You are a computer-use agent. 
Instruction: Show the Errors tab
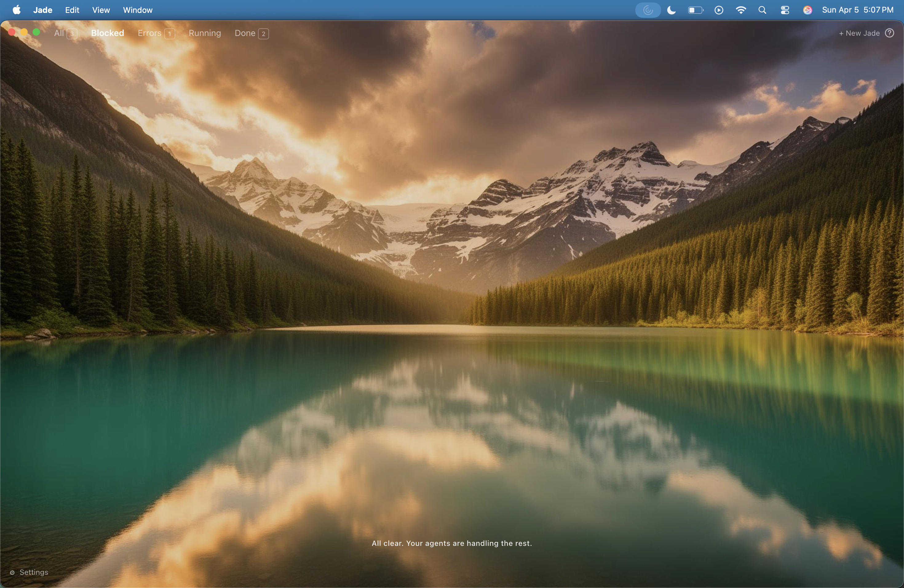[156, 33]
